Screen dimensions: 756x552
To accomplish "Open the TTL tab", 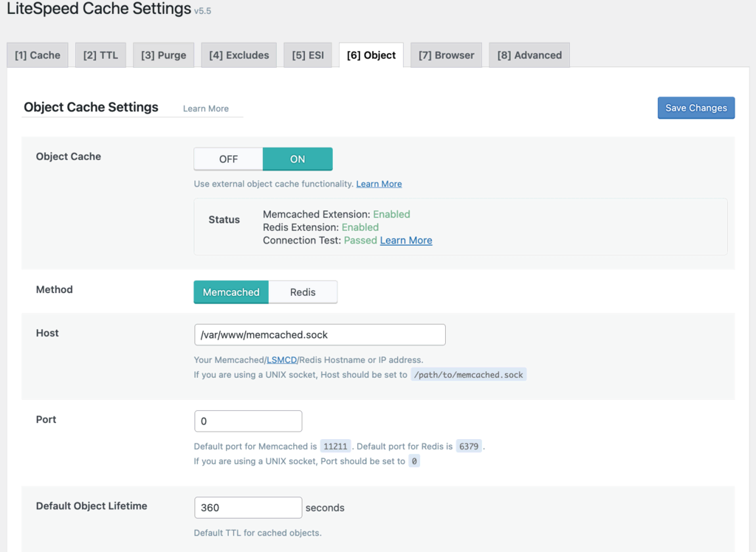I will pos(100,55).
